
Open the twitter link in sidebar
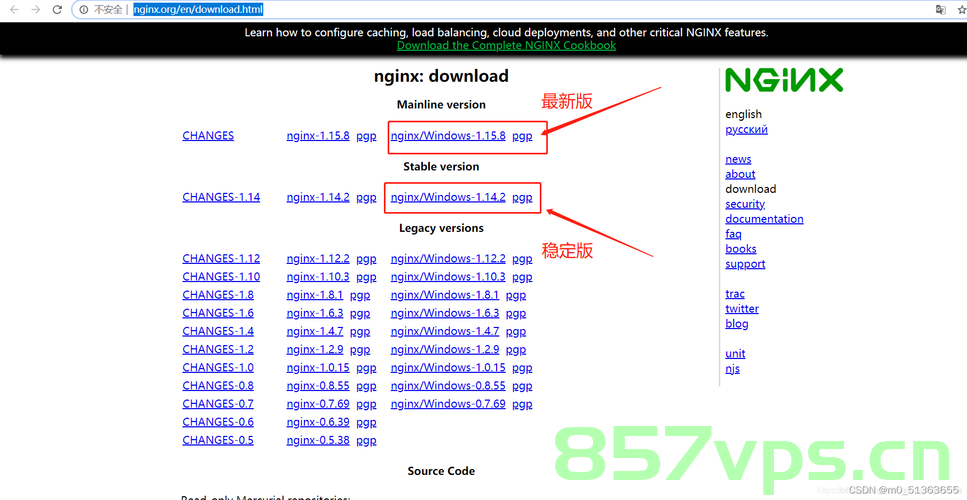pyautogui.click(x=742, y=309)
